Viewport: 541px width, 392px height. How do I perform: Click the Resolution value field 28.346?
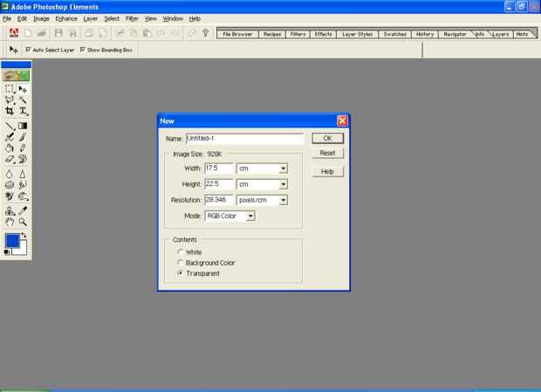point(219,200)
